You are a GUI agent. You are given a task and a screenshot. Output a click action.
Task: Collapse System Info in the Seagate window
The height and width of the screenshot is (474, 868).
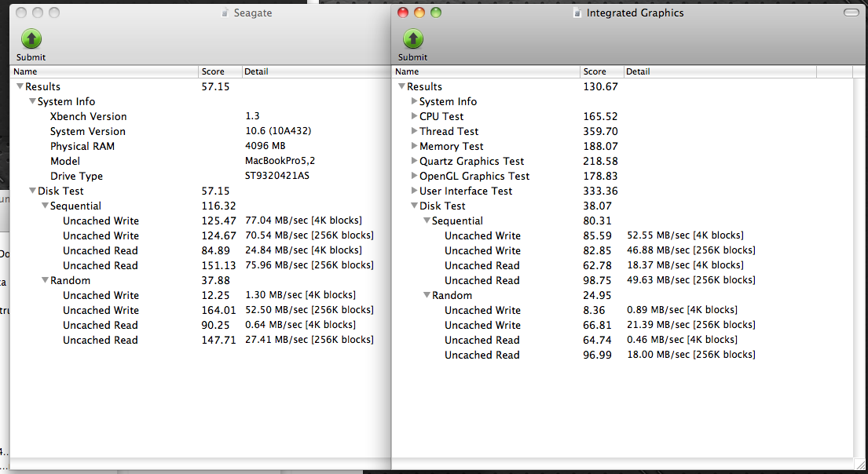pos(32,101)
